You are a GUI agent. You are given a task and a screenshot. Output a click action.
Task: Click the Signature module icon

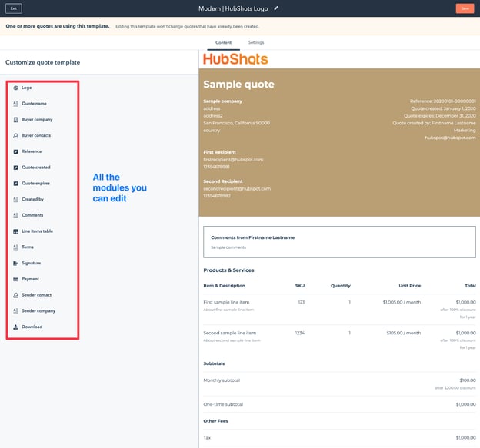[16, 263]
